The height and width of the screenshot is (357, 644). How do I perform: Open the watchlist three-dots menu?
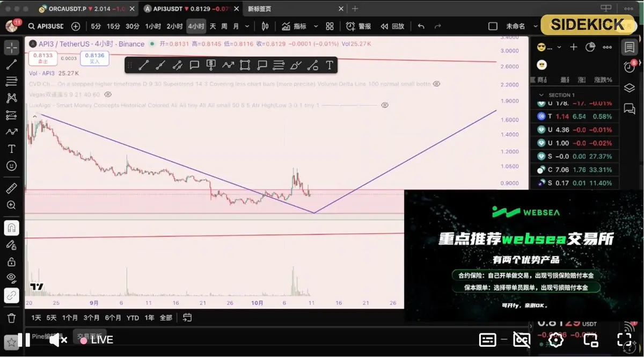608,47
